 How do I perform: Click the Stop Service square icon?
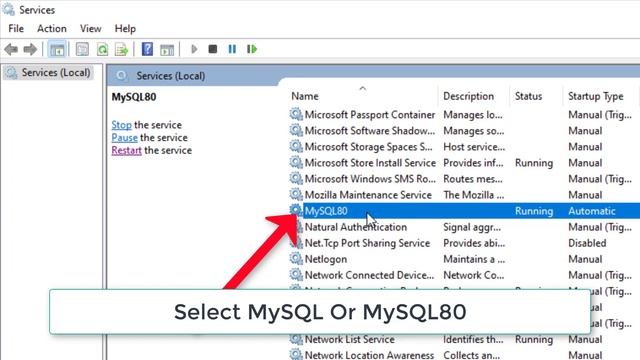point(213,49)
